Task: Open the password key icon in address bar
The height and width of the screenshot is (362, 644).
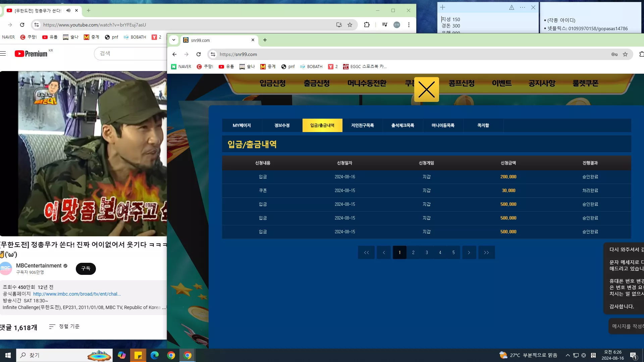Action: tap(614, 54)
